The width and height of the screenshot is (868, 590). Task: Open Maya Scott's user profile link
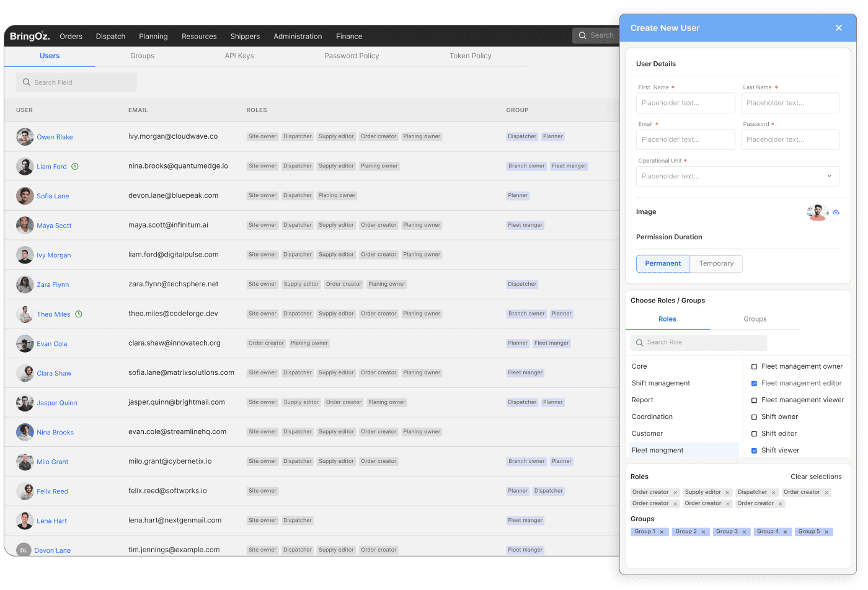pyautogui.click(x=54, y=226)
